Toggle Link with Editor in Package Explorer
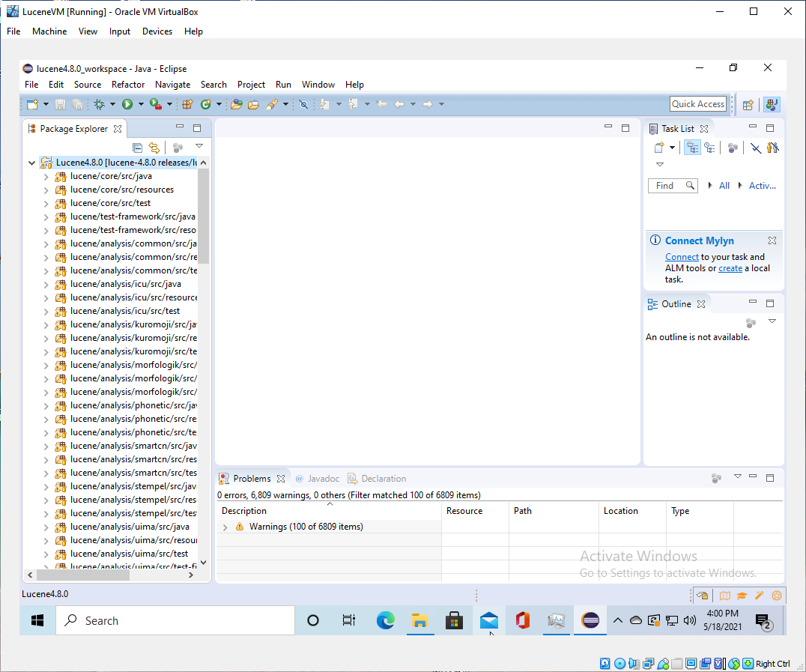 click(x=154, y=148)
